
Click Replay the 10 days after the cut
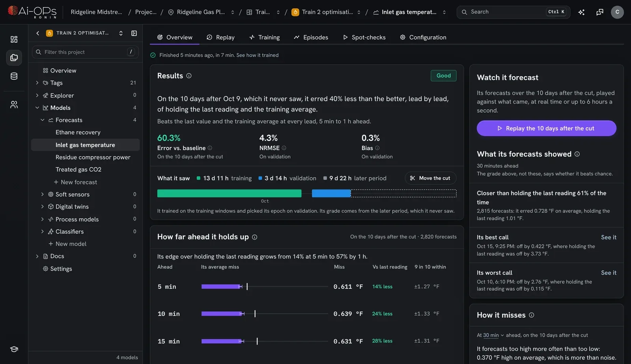tap(546, 128)
